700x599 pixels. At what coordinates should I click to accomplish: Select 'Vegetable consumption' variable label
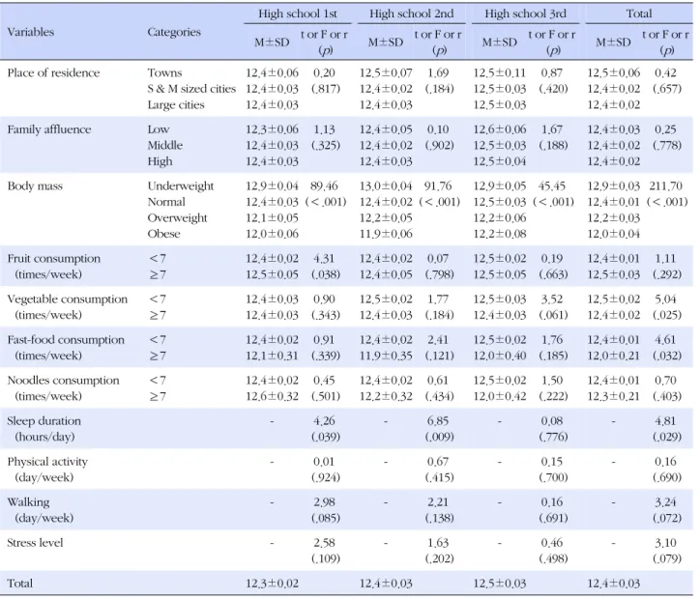67,299
